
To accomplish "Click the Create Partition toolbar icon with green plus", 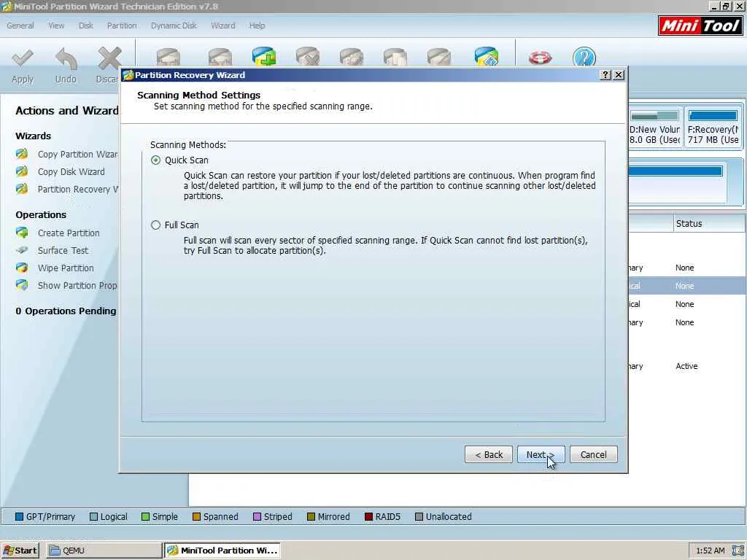I will [x=264, y=56].
